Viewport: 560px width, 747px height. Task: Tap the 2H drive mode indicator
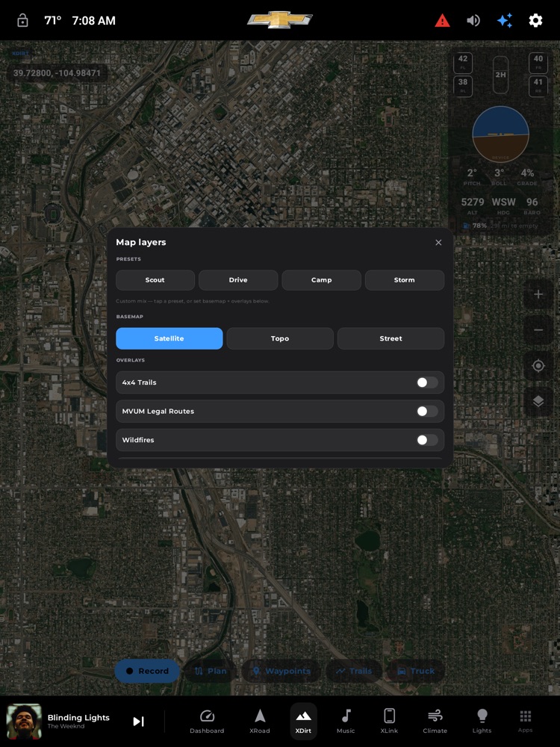click(500, 75)
